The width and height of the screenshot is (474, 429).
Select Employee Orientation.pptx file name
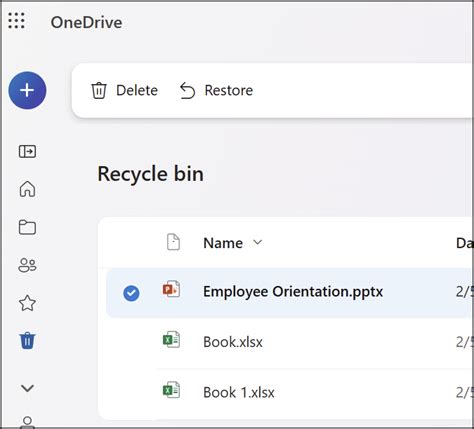pos(293,292)
